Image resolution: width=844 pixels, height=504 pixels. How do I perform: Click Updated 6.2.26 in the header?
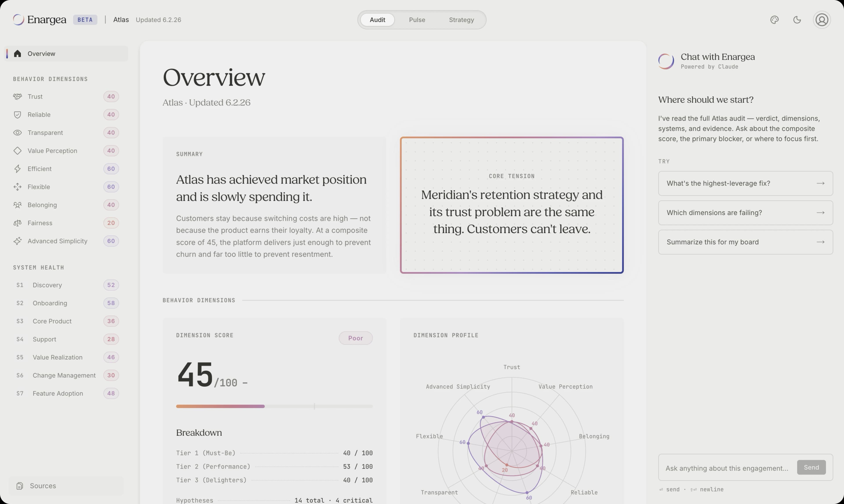tap(158, 20)
